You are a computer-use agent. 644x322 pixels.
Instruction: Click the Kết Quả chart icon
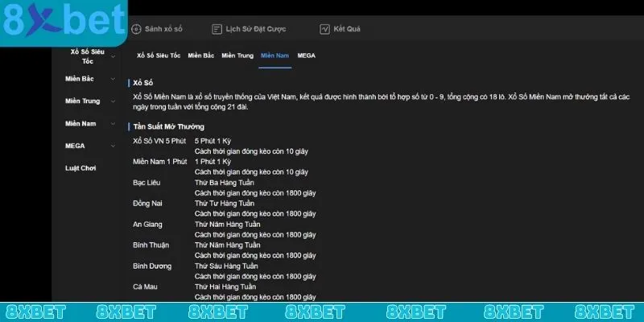coord(324,29)
